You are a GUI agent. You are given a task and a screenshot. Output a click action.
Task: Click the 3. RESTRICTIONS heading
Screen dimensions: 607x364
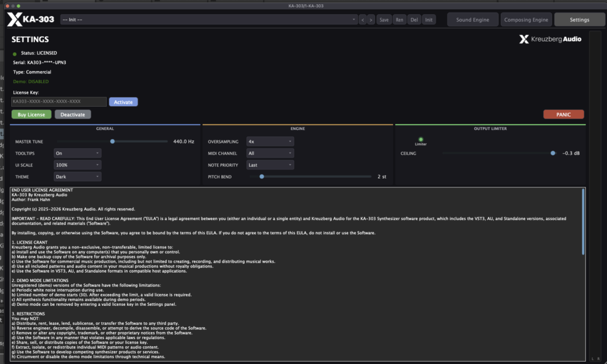28,314
